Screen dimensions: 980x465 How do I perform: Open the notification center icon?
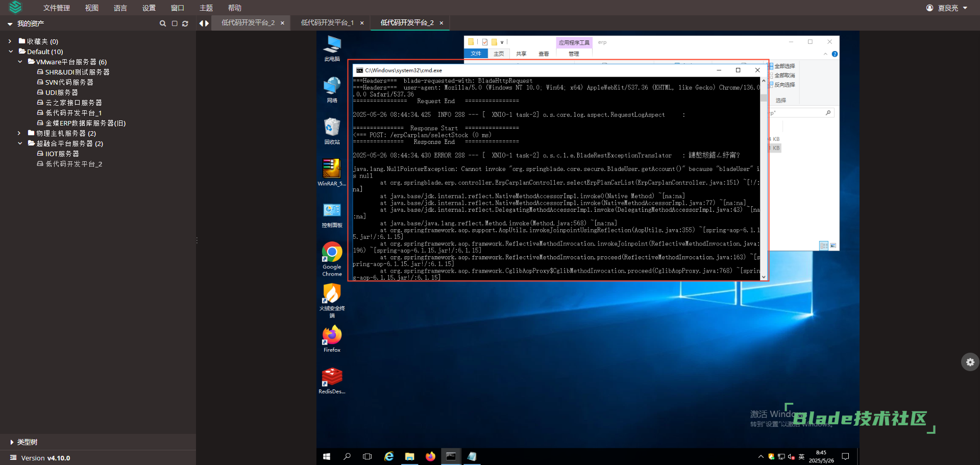point(845,456)
